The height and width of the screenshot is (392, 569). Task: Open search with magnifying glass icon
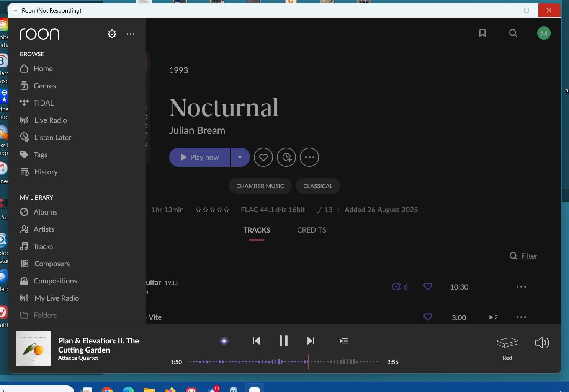tap(513, 33)
